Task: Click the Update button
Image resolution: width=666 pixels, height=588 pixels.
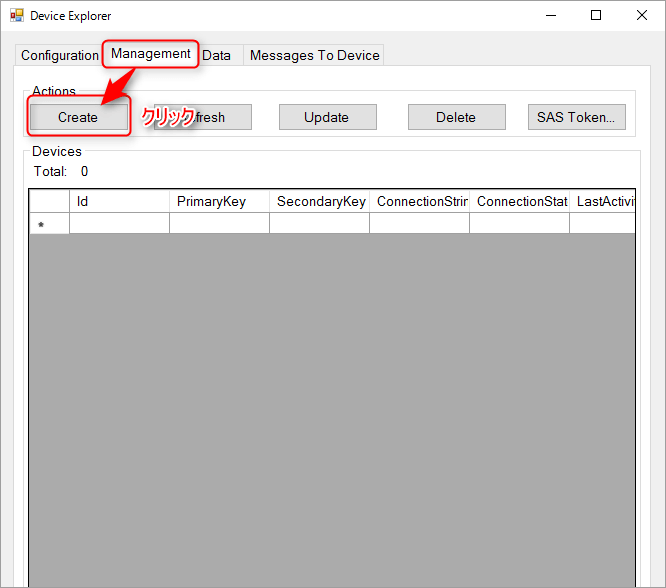Action: coord(326,117)
